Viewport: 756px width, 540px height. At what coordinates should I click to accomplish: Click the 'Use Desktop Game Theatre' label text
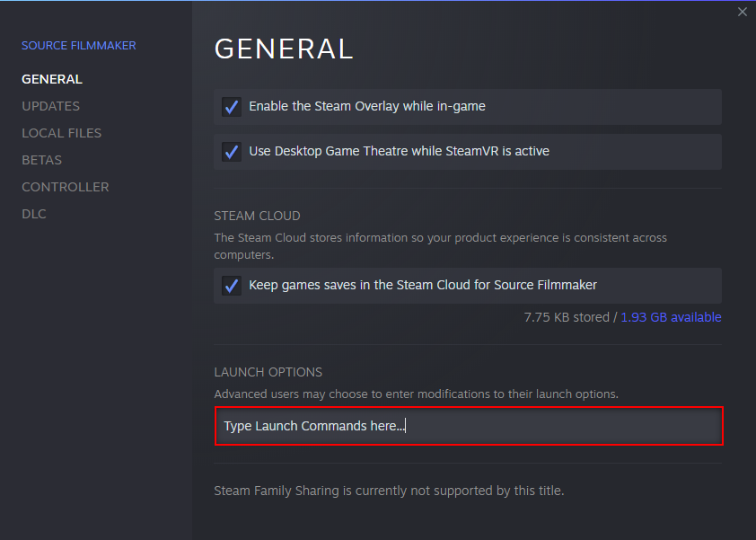[x=399, y=151]
